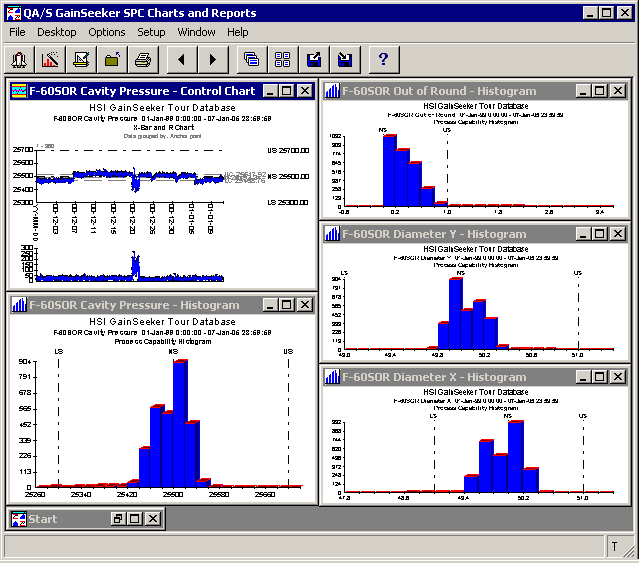The image size is (639, 563).
Task: Open help with the question mark icon
Action: [x=382, y=59]
